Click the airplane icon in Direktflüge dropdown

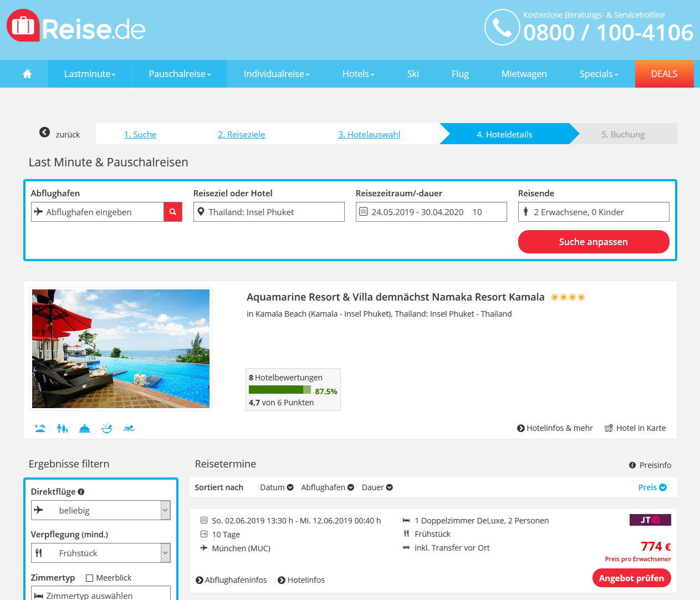click(38, 510)
